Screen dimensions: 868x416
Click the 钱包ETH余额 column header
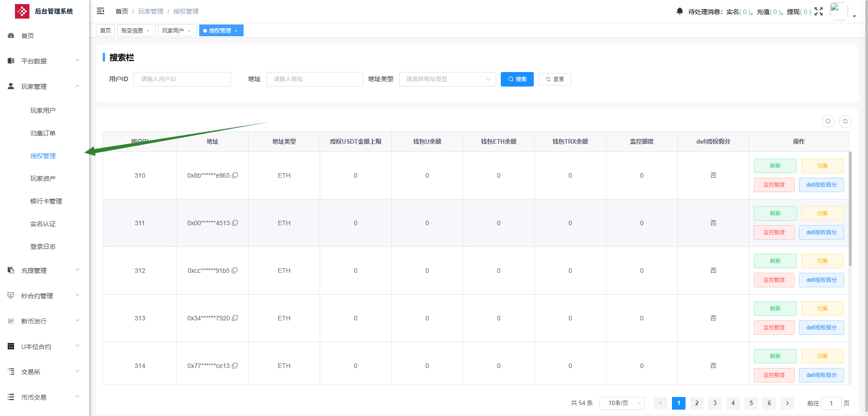coord(499,141)
